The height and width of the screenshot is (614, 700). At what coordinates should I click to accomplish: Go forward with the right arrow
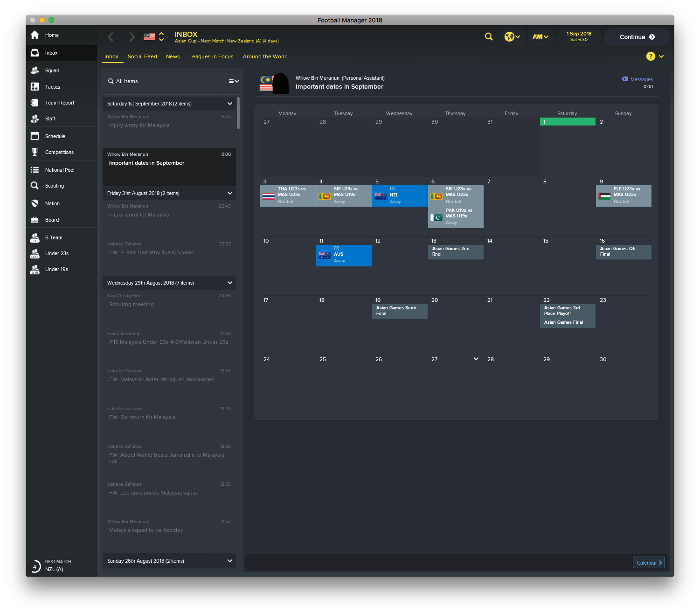pyautogui.click(x=132, y=37)
